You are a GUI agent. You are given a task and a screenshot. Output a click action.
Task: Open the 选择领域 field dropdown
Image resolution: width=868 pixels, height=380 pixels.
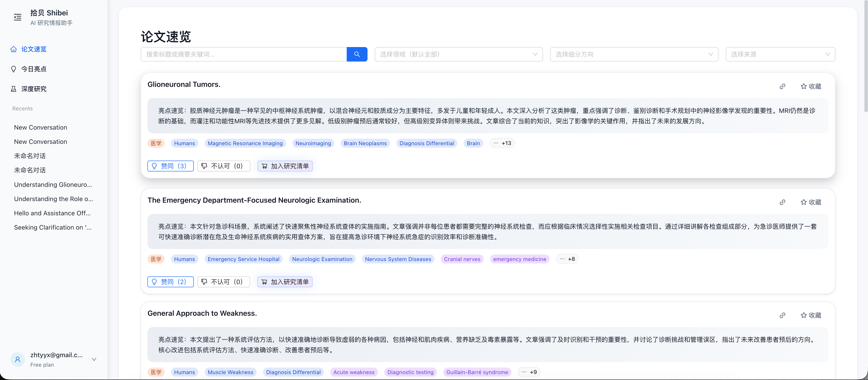click(459, 54)
